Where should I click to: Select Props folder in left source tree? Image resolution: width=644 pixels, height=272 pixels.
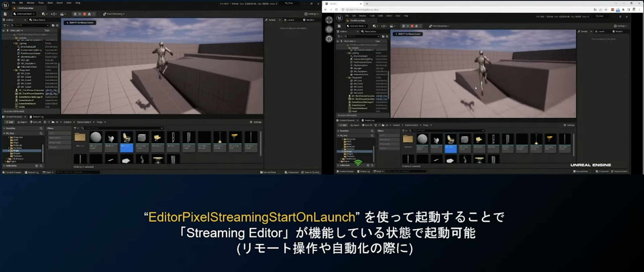[16, 151]
